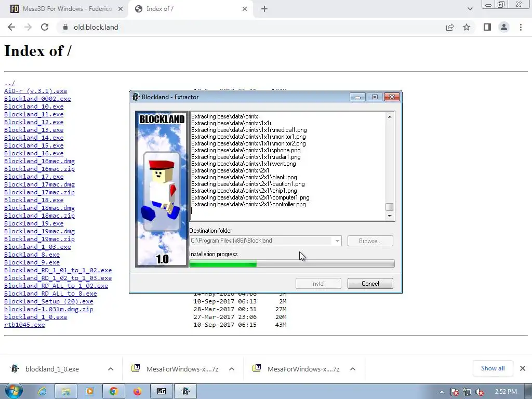Show all downloads

[x=493, y=368]
